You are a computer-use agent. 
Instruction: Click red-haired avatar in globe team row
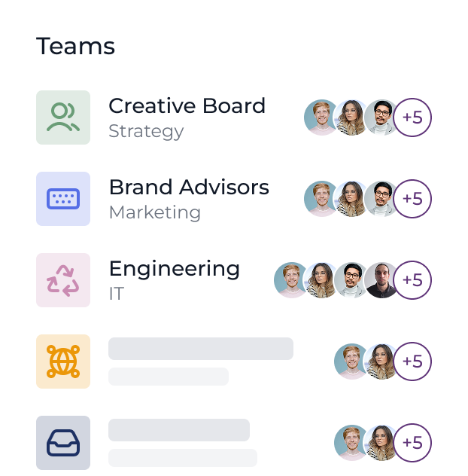(x=351, y=362)
